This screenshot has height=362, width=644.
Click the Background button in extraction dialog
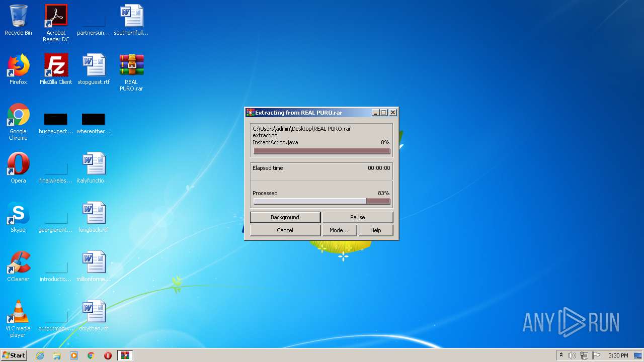point(285,217)
